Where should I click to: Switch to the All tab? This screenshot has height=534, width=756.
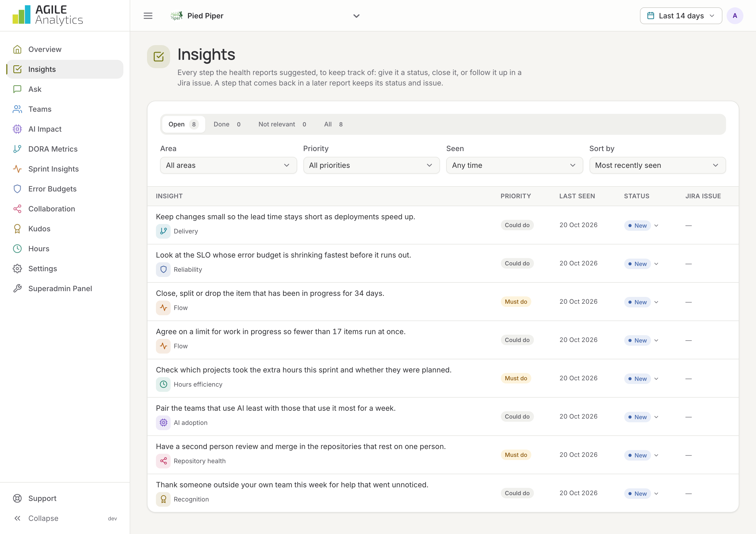tap(334, 124)
